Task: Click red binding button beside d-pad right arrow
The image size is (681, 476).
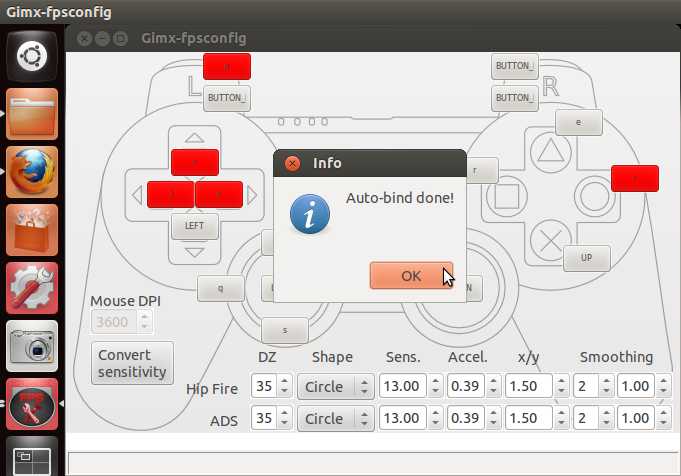Action: click(219, 195)
